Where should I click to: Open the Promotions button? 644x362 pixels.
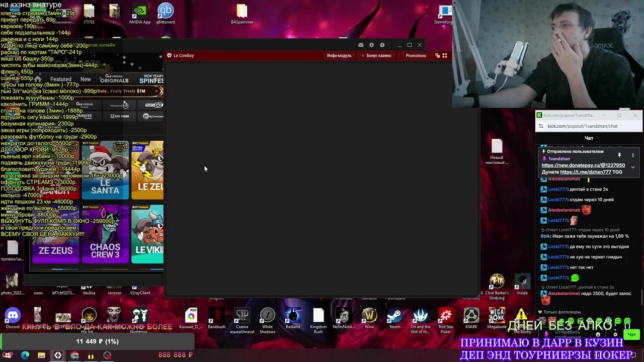[416, 56]
